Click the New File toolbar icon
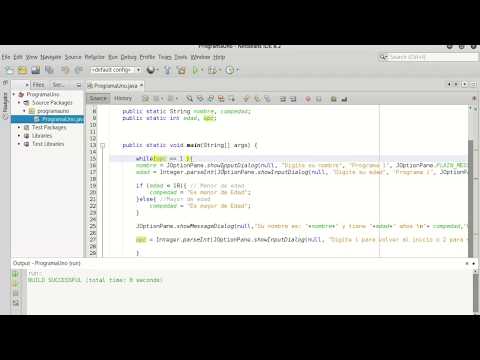 (9, 70)
